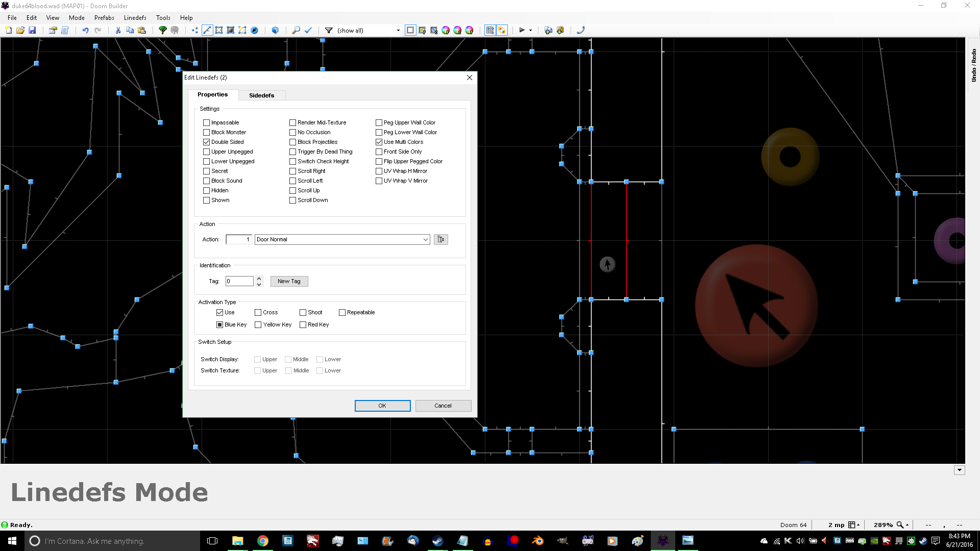Click the Undo toolbar icon
Viewport: 980px width, 551px height.
coord(85,30)
